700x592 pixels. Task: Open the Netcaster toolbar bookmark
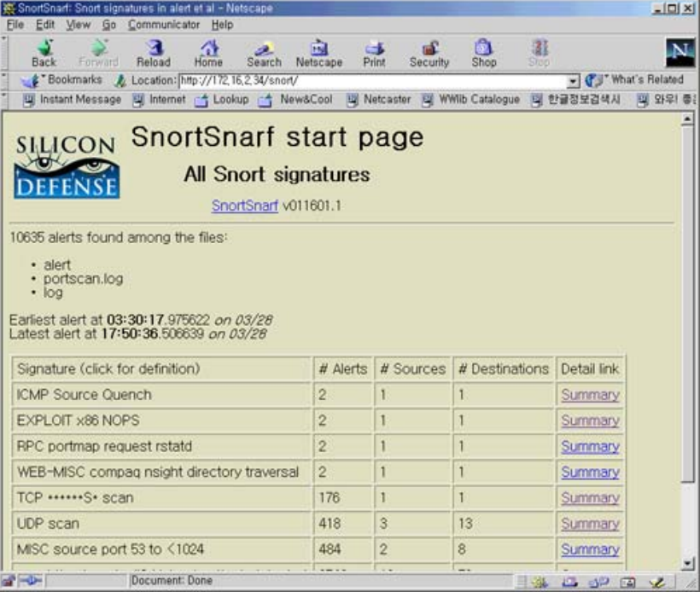379,100
